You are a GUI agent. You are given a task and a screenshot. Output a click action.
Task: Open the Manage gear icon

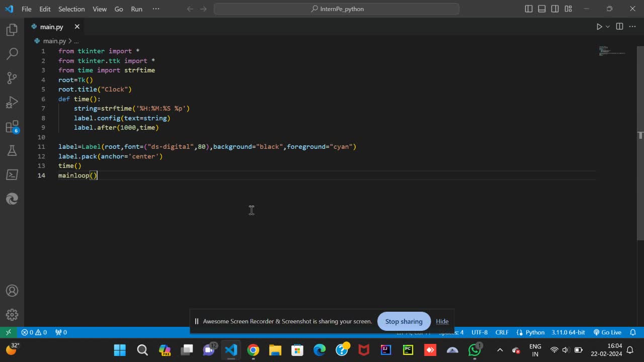[12, 315]
